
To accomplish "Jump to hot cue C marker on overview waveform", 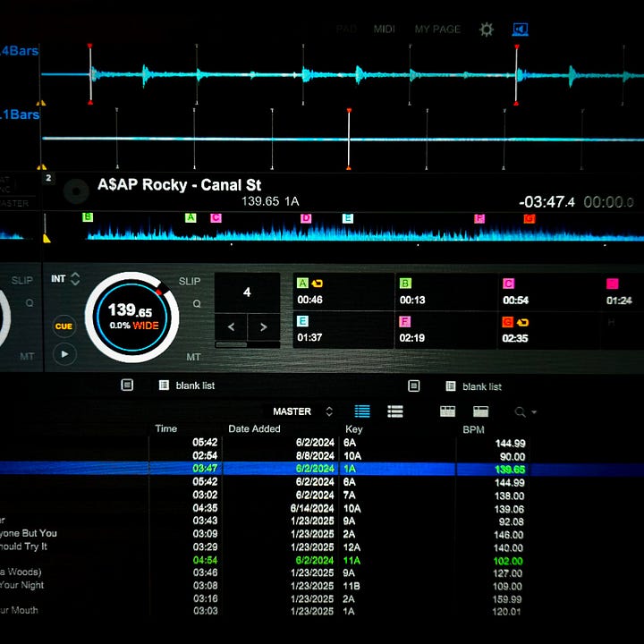I will point(216,217).
